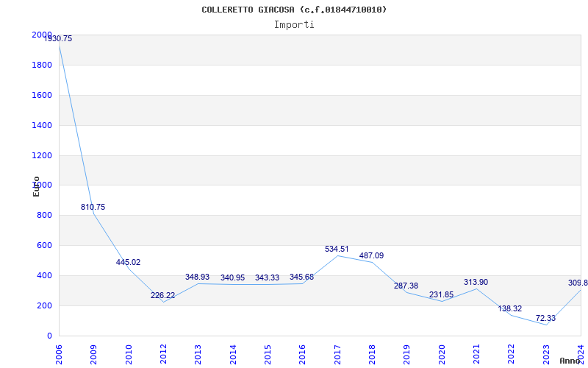Screen dimensions: 588x368
Task: Click the Anno x-axis title
Action: pos(570,361)
